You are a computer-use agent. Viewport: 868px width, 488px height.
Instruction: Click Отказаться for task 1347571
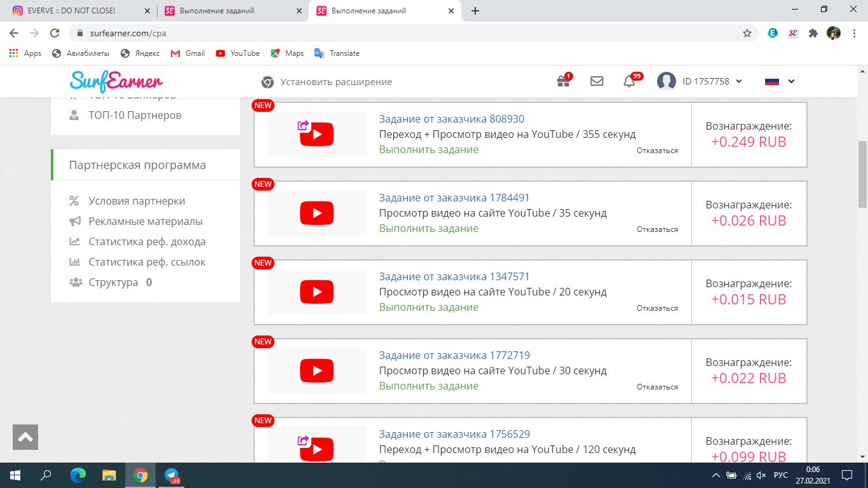click(658, 308)
